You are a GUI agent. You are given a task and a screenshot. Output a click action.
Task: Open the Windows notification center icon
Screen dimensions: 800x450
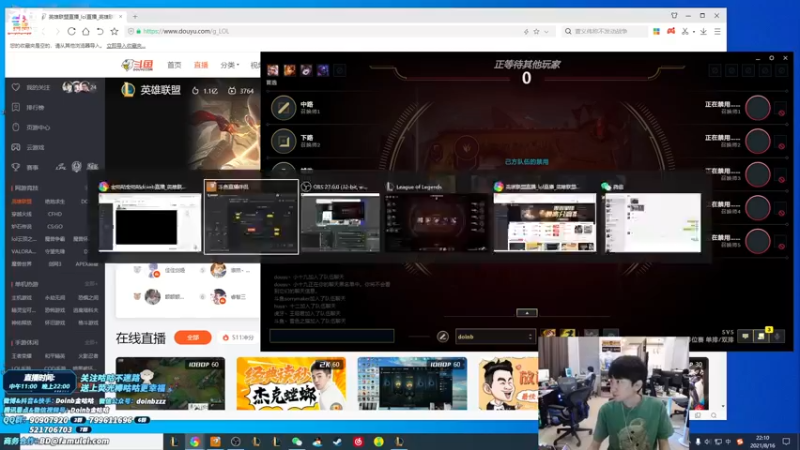point(786,441)
